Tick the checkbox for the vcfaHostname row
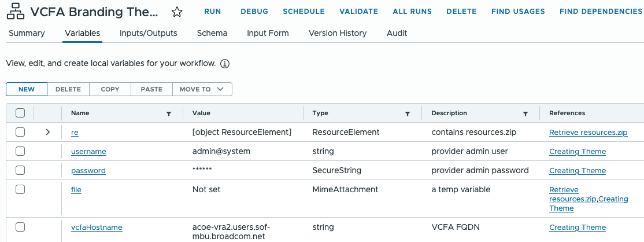This screenshot has height=242, width=644. point(20,227)
